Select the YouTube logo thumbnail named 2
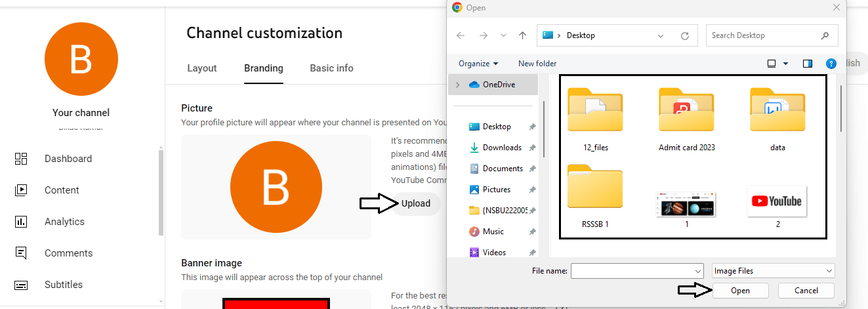868x309 pixels. pyautogui.click(x=777, y=203)
